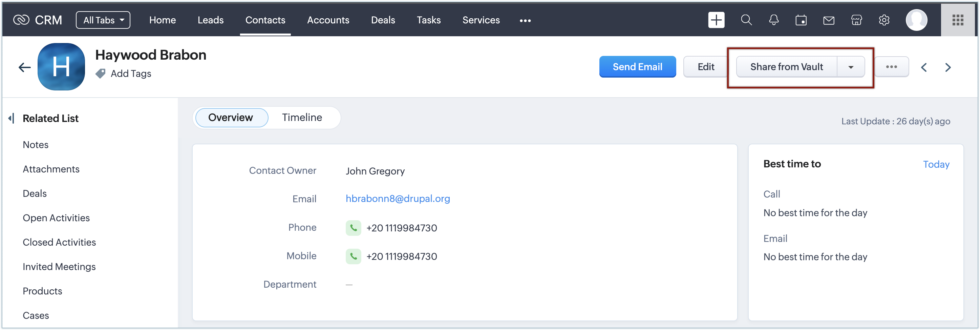Click the Contact Owner value John Gregory
The height and width of the screenshot is (330, 980).
[x=375, y=171]
